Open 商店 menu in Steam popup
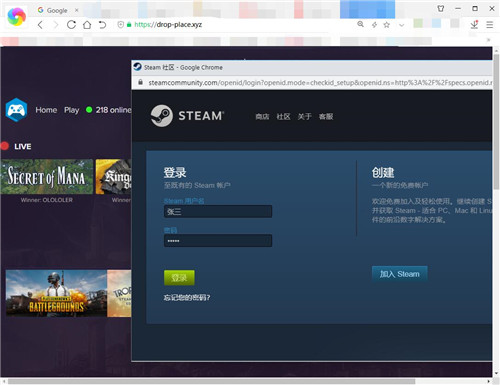Screen dimensions: 500x385 click(262, 116)
